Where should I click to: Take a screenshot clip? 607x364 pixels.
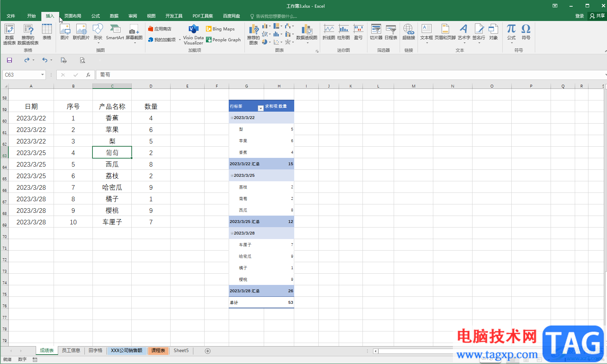[134, 34]
